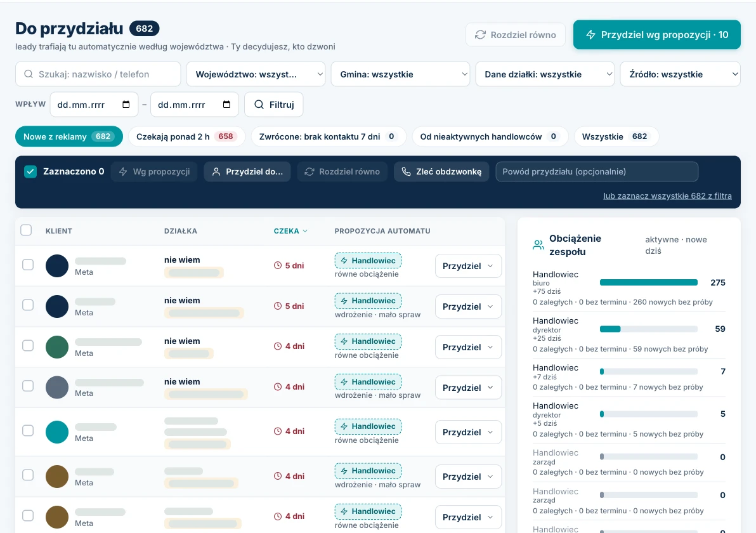This screenshot has height=533, width=756.
Task: Switch to Od nieaktywnych handlowców tab
Action: (x=490, y=136)
